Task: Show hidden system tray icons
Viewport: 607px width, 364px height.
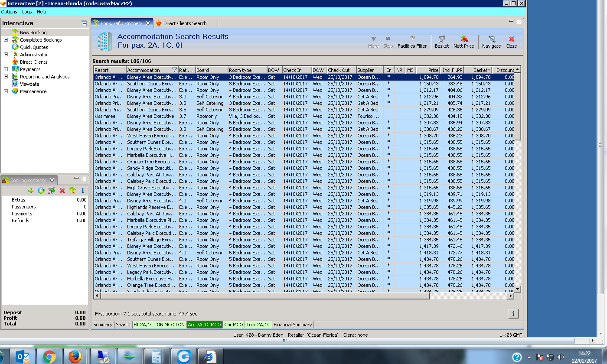Action: tap(529, 357)
